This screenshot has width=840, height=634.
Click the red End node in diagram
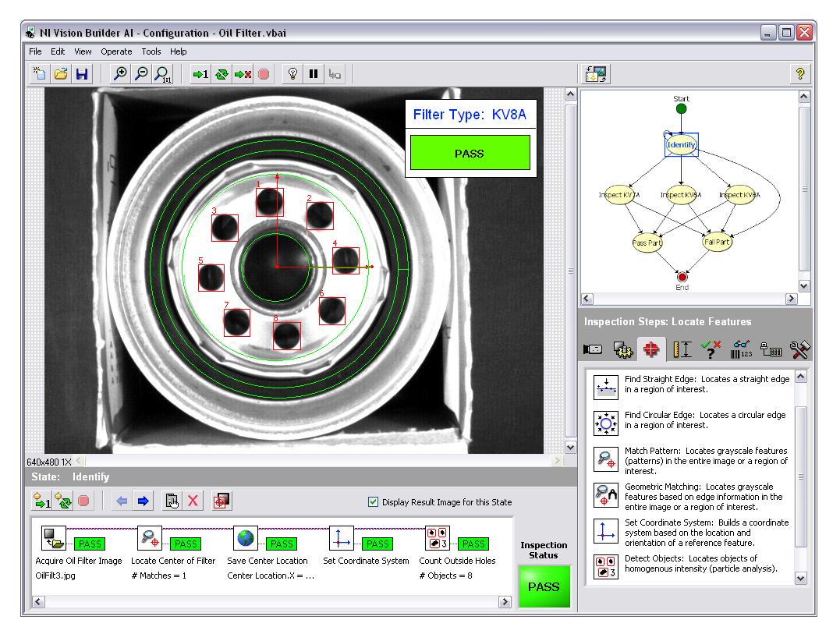point(682,278)
